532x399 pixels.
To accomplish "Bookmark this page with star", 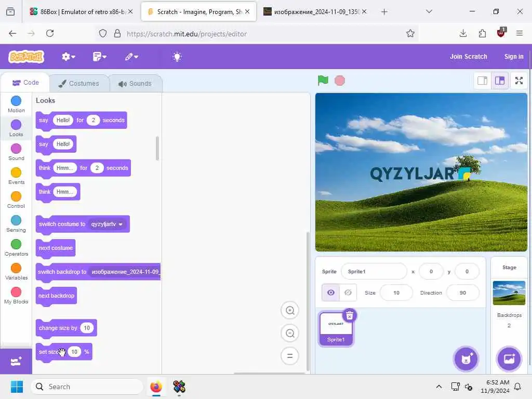I will point(410,33).
